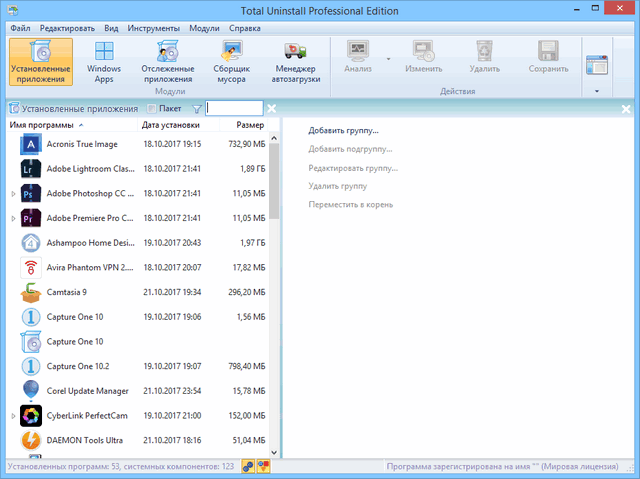Open the Windows Apps module
Viewport: 640px width, 479px height.
(103, 62)
